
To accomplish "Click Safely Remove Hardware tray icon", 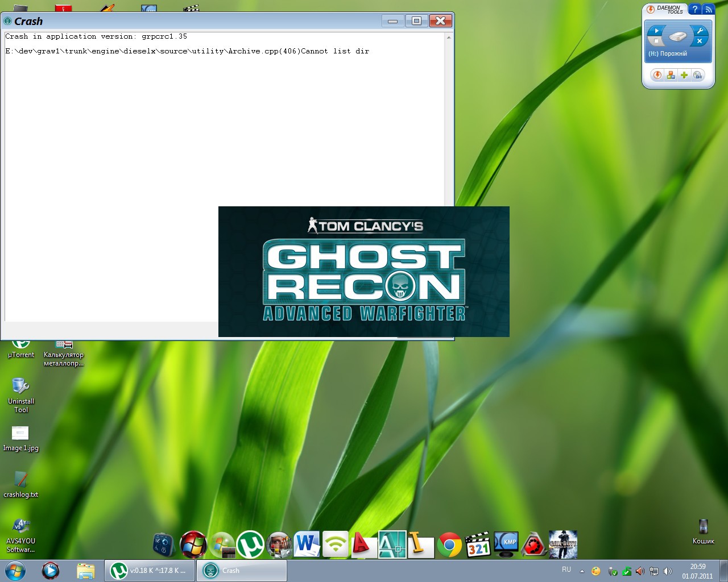I will click(x=613, y=571).
